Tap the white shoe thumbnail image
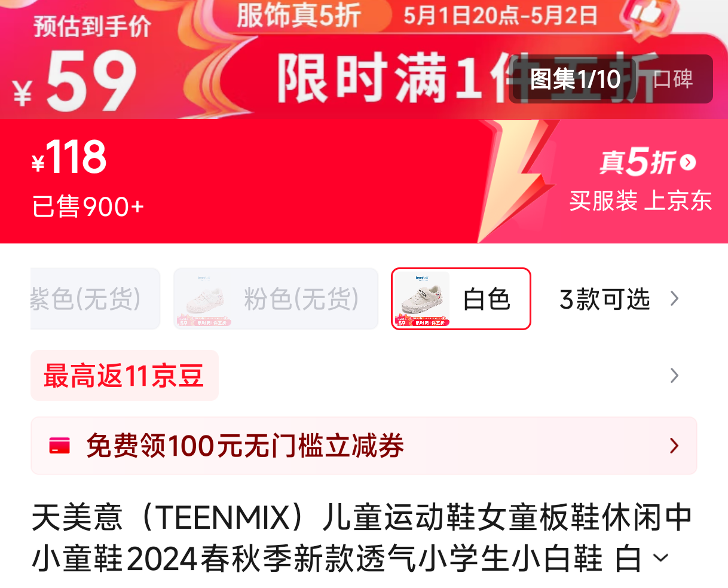 tap(421, 298)
